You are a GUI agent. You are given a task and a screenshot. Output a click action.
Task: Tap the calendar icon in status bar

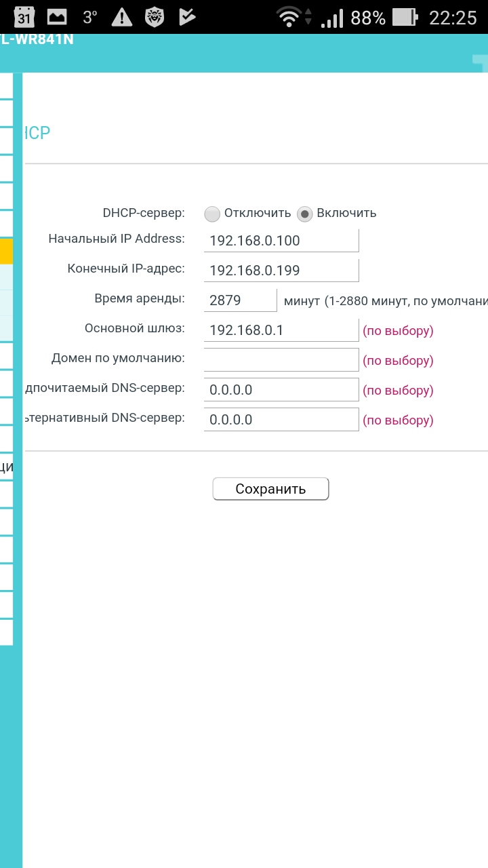pos(24,17)
